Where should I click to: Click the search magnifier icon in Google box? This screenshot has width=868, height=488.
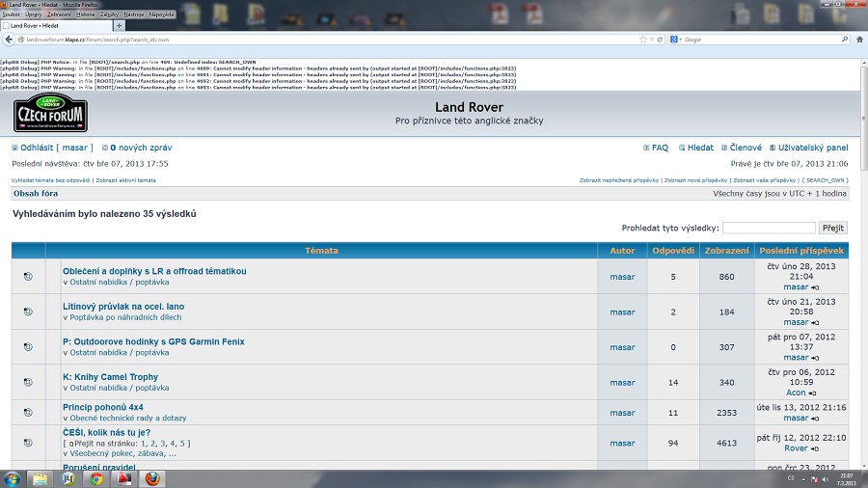click(845, 40)
